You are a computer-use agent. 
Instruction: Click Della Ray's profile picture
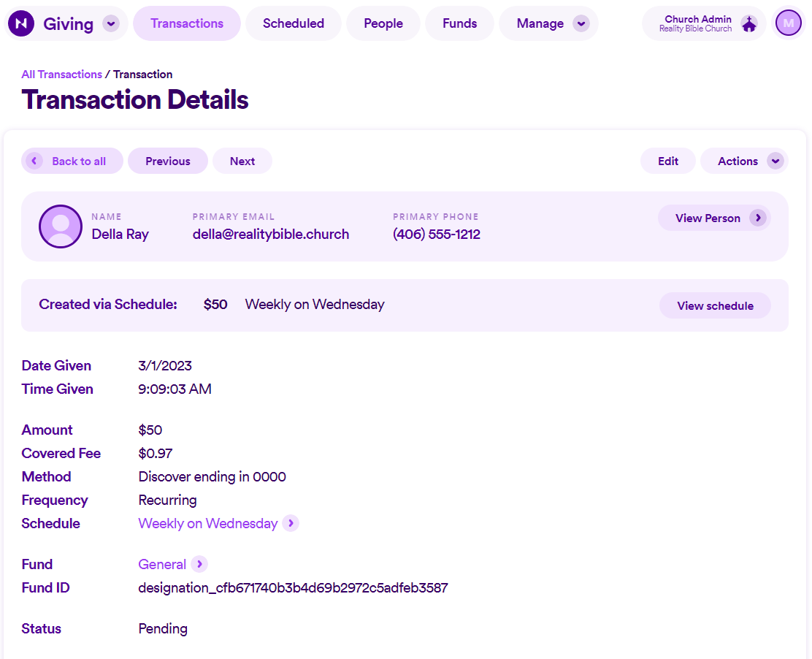pyautogui.click(x=61, y=226)
